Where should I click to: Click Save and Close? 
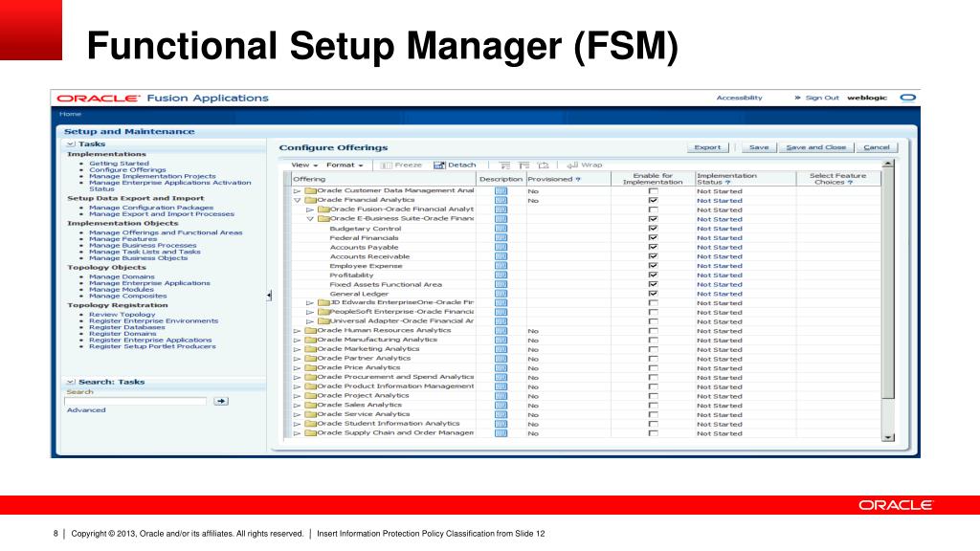click(815, 147)
